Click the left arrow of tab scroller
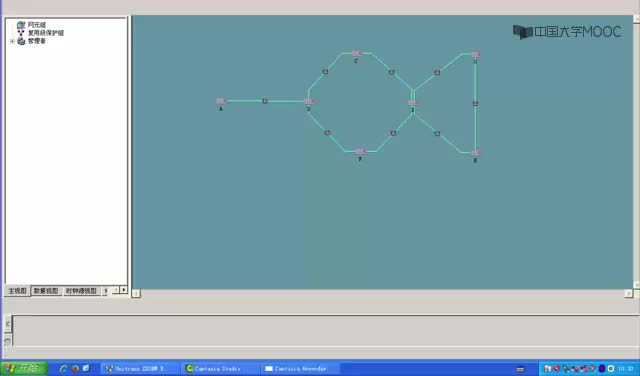 point(116,290)
